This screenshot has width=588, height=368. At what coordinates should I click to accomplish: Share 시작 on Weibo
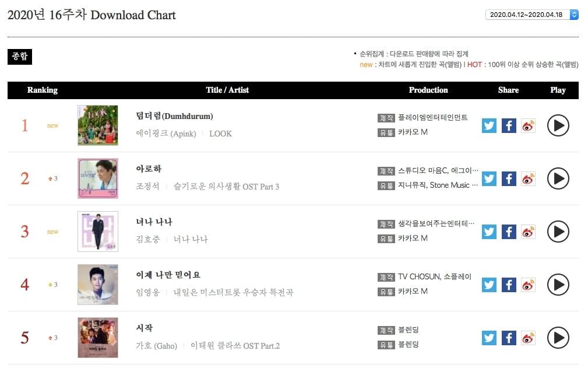point(528,338)
